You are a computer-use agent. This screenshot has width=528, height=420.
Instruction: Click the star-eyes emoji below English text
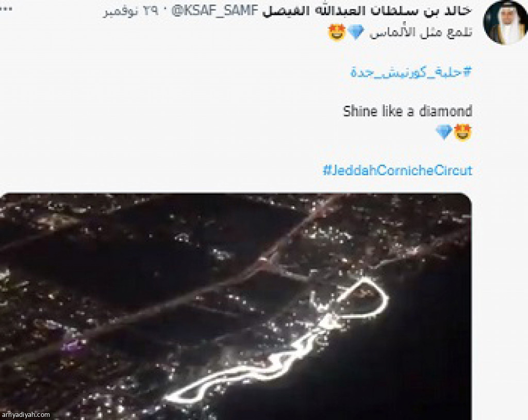(x=463, y=132)
